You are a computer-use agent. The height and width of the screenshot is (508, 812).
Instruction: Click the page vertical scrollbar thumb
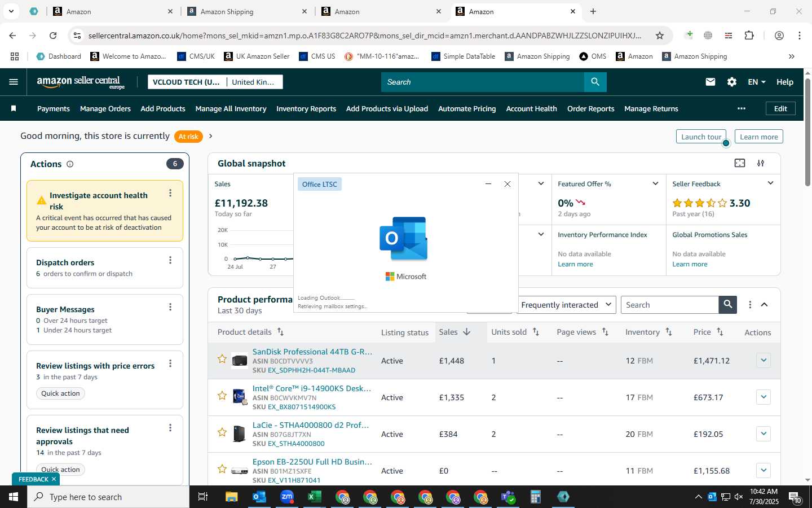(x=807, y=133)
